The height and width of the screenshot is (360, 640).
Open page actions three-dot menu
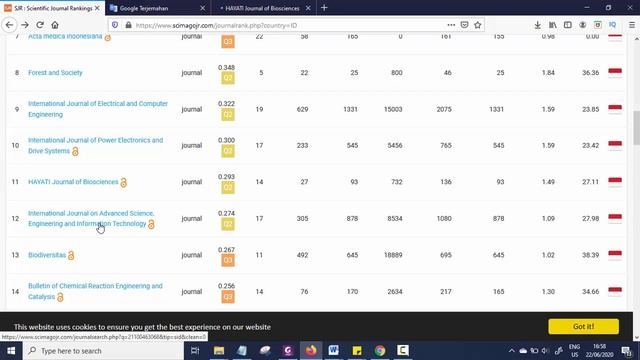(451, 25)
